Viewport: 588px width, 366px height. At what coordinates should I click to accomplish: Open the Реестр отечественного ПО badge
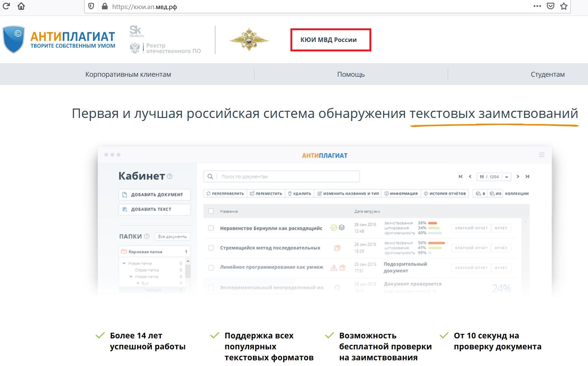(165, 48)
